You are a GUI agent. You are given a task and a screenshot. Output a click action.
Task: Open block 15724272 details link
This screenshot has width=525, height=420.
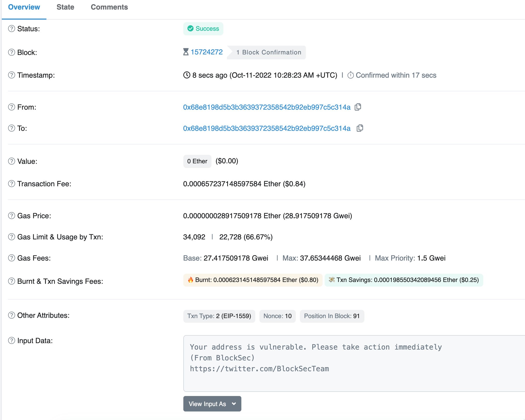[207, 52]
